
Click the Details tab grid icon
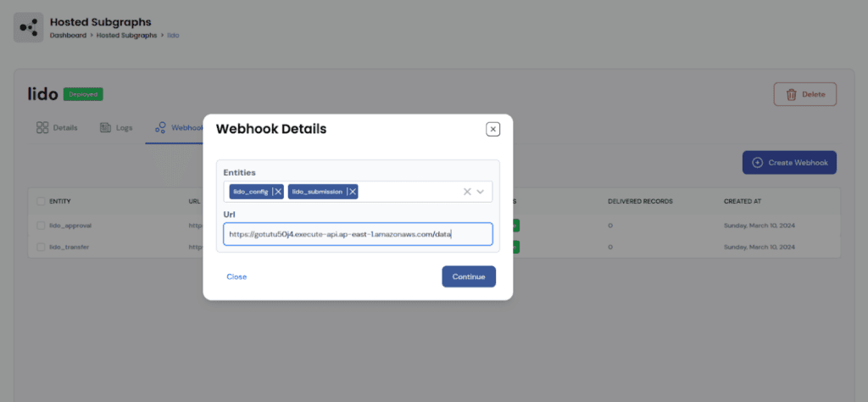[x=42, y=128]
